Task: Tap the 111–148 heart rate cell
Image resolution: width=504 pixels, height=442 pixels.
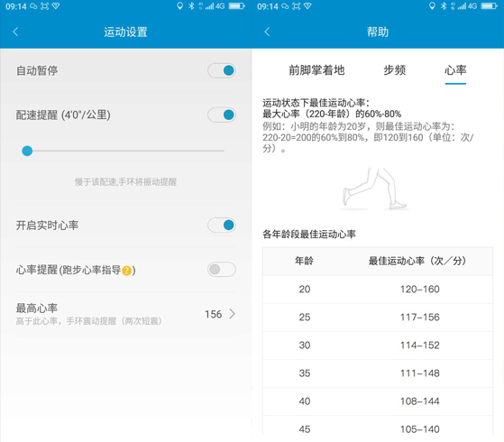Action: click(x=420, y=373)
